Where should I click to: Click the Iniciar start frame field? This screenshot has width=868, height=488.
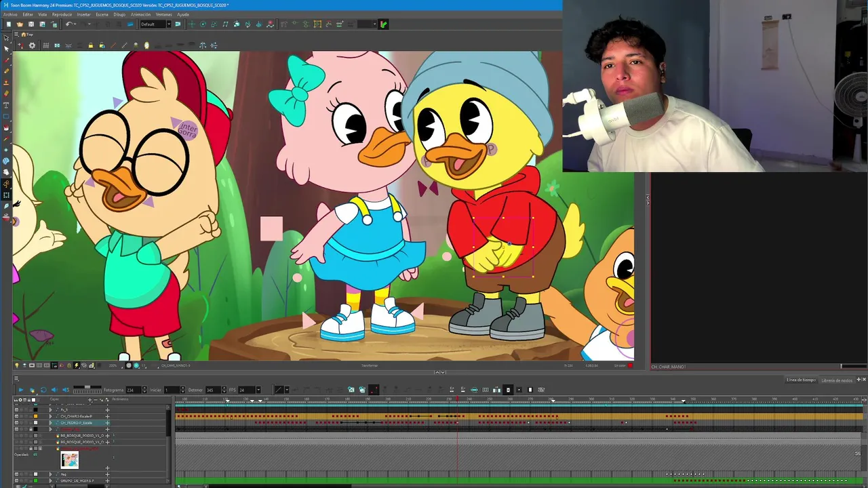[172, 390]
